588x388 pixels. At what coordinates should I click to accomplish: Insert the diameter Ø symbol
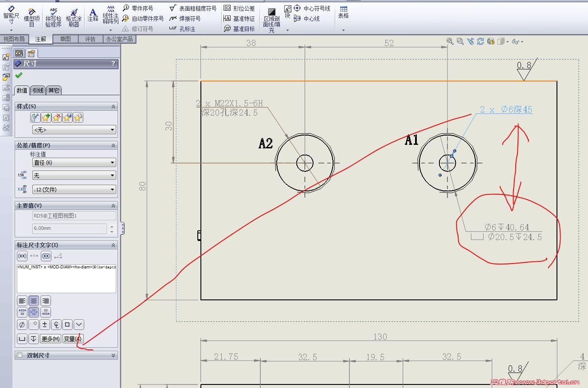[x=22, y=325]
